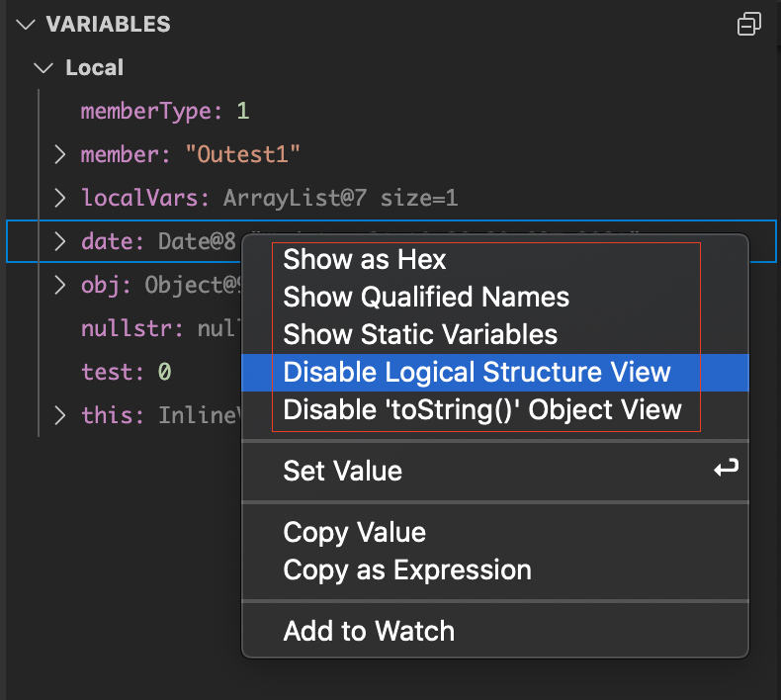Expand the date variable
The image size is (781, 700).
click(59, 241)
